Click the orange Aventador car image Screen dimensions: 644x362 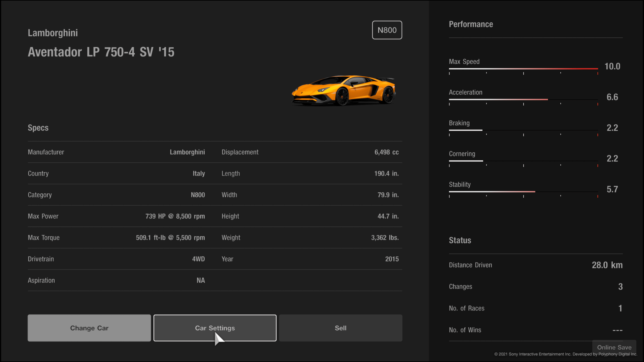pos(344,90)
